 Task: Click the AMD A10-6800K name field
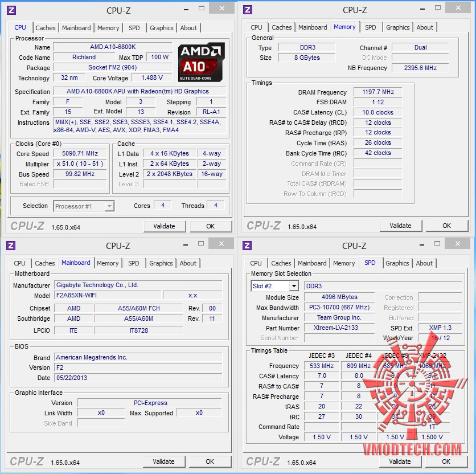(113, 47)
